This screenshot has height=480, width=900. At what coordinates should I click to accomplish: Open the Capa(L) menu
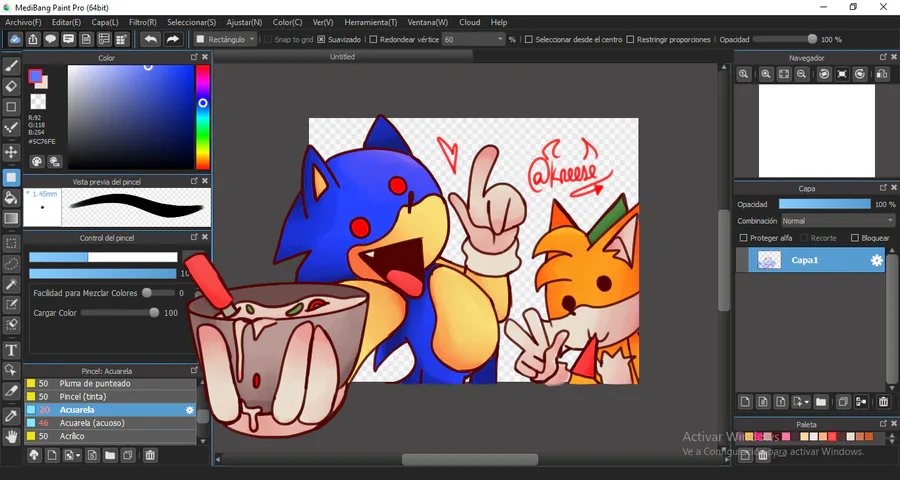pyautogui.click(x=105, y=22)
